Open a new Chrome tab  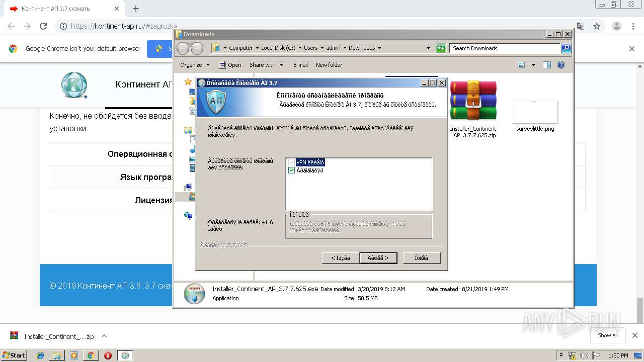click(135, 9)
